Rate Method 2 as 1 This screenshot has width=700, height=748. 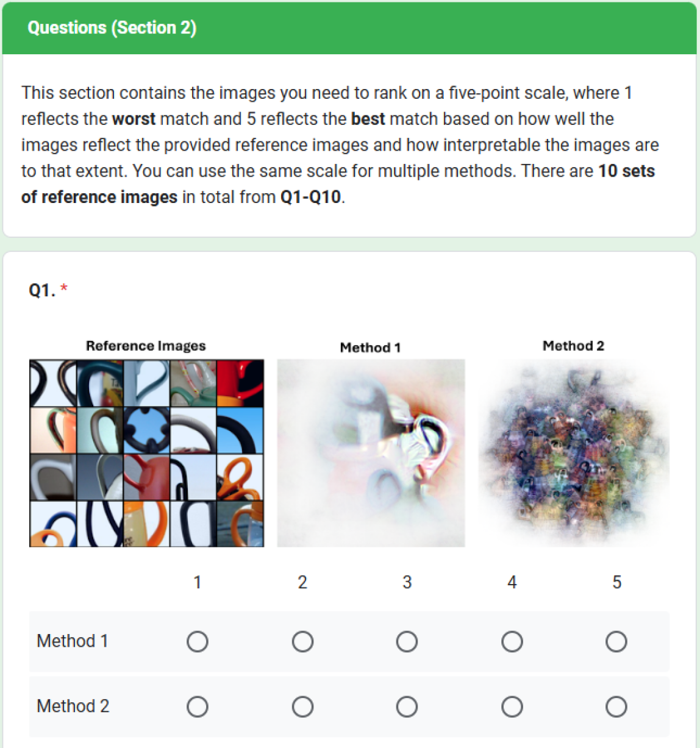(x=198, y=707)
